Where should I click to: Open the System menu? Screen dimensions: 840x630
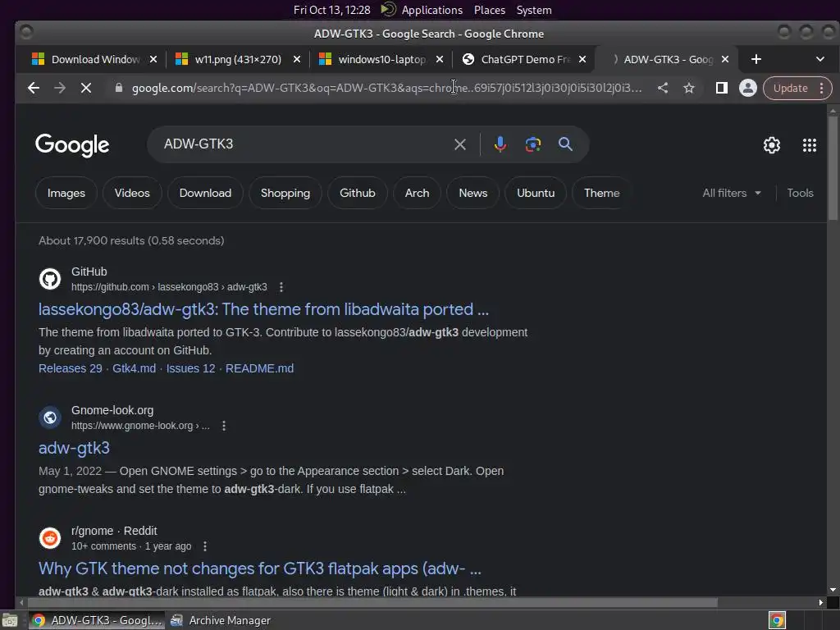pyautogui.click(x=533, y=10)
